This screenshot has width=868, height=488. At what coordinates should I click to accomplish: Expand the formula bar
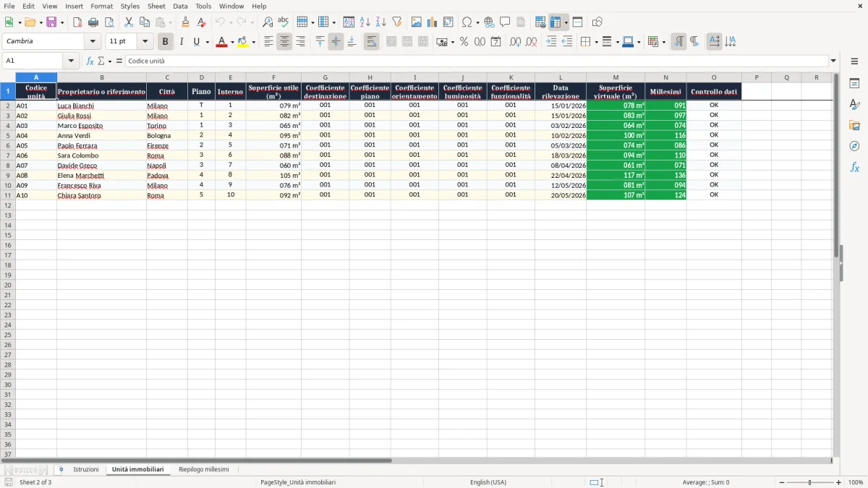(833, 61)
